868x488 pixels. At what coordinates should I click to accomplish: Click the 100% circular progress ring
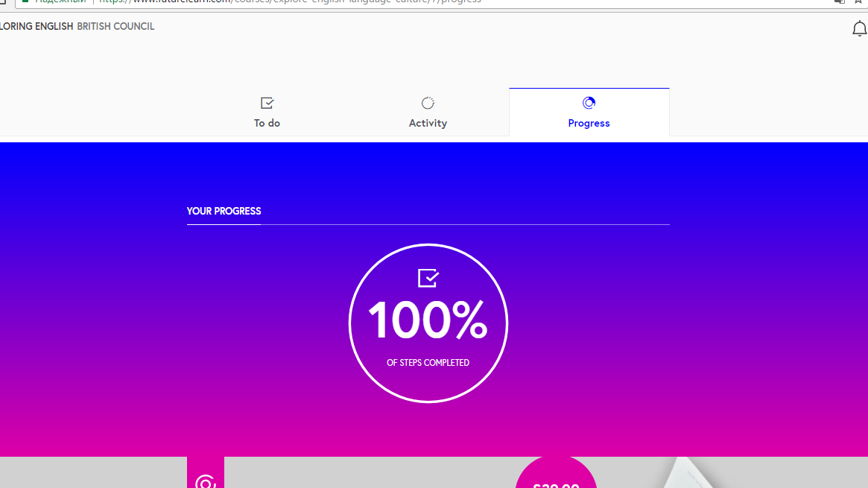[x=428, y=323]
